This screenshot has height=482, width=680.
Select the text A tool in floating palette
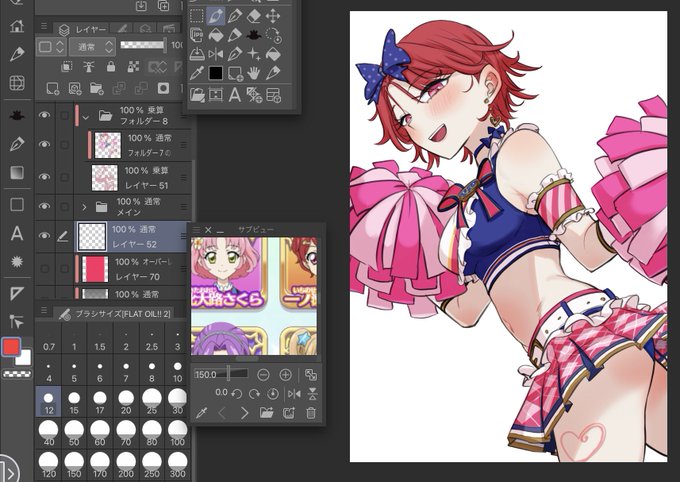tap(235, 95)
